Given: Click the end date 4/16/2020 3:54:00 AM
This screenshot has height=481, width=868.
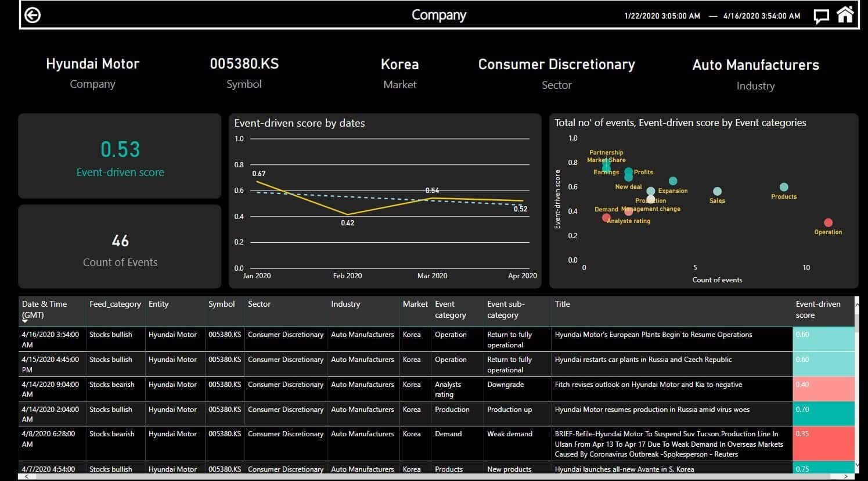Looking at the screenshot, I should coord(761,16).
